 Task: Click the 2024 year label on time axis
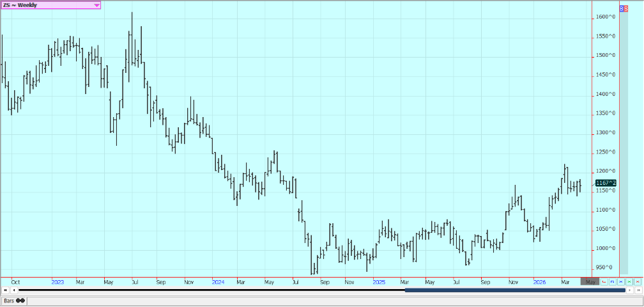click(218, 281)
